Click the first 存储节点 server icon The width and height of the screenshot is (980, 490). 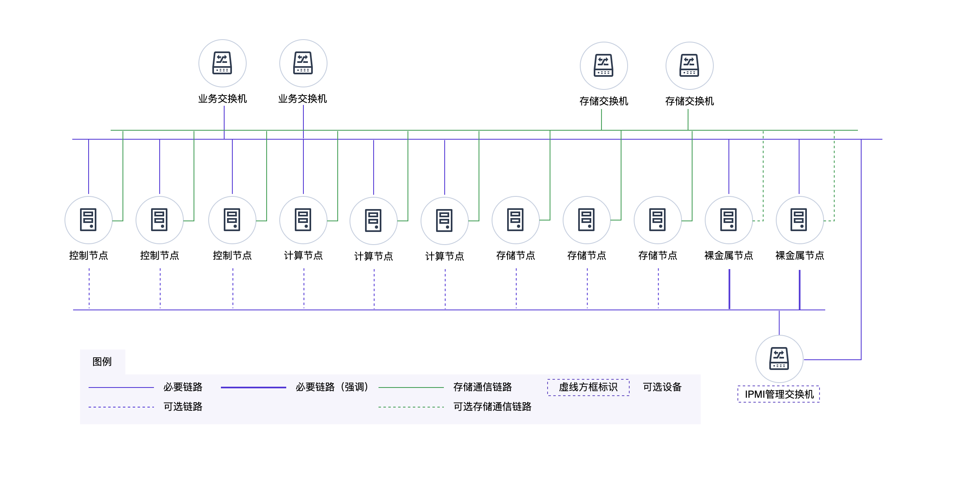coord(515,220)
